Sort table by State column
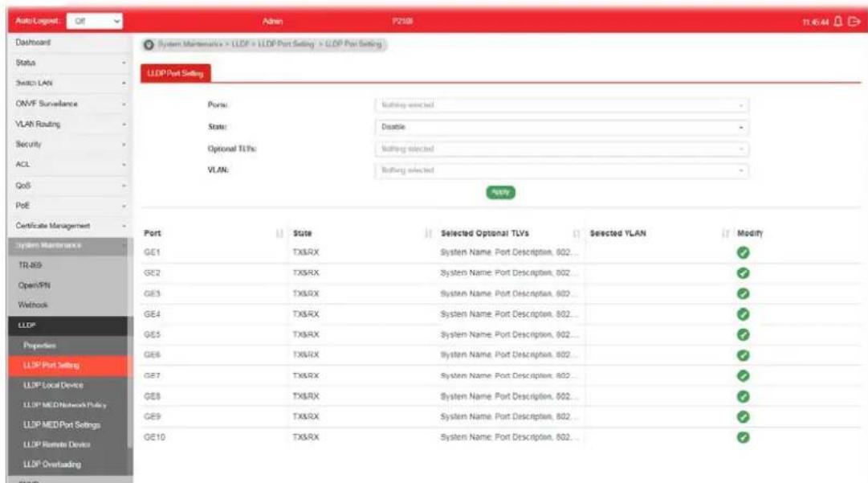 point(428,233)
